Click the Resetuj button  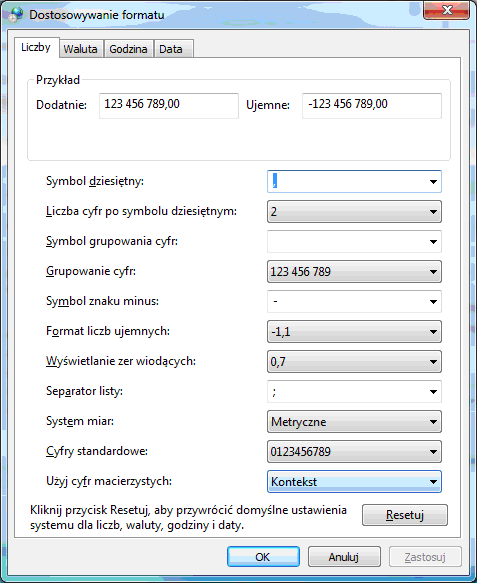(x=405, y=515)
